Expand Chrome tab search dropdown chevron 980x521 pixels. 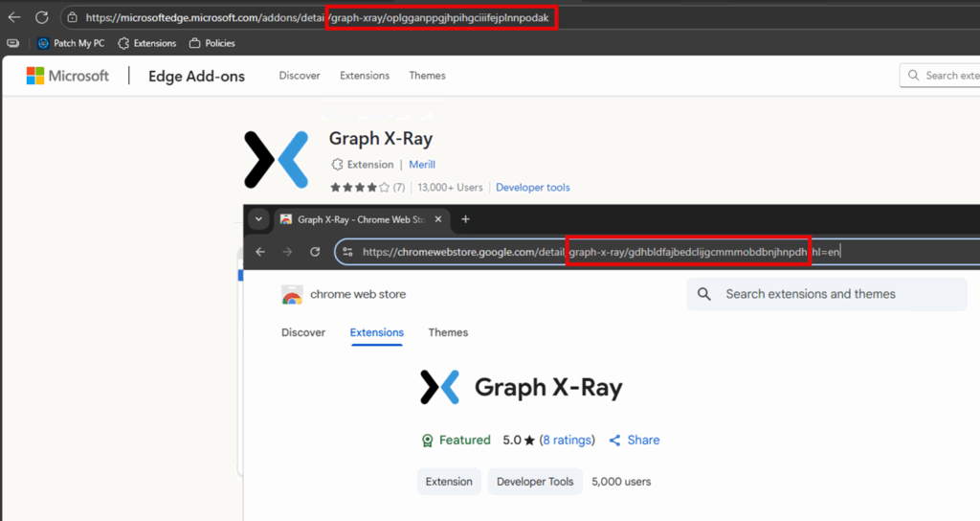[257, 219]
